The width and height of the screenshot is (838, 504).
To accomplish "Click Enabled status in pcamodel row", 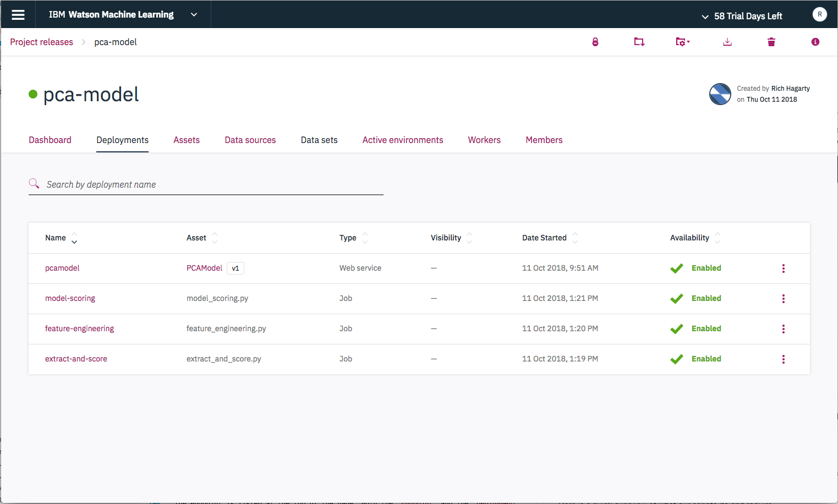I will (706, 268).
